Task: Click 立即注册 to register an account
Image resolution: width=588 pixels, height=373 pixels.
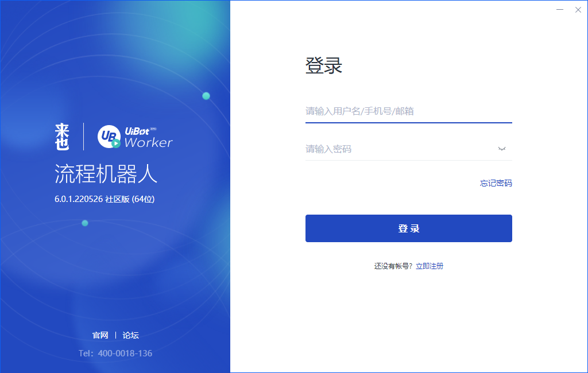Action: point(430,266)
